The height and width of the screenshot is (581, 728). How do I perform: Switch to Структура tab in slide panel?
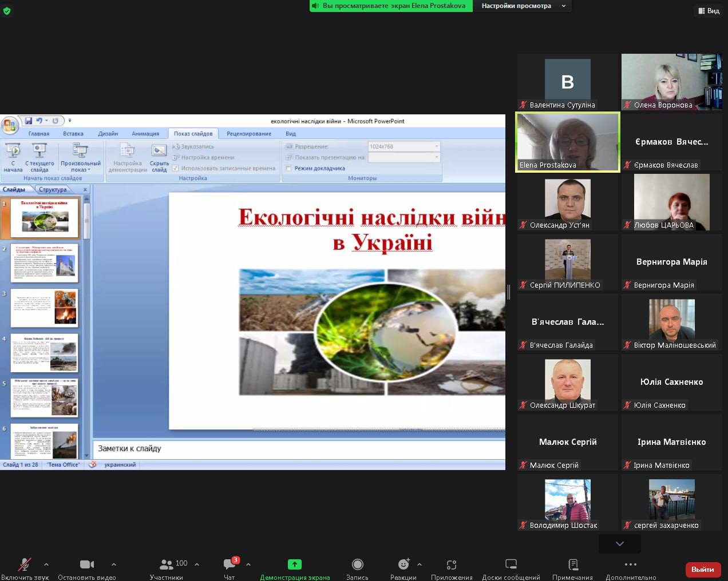coord(53,189)
